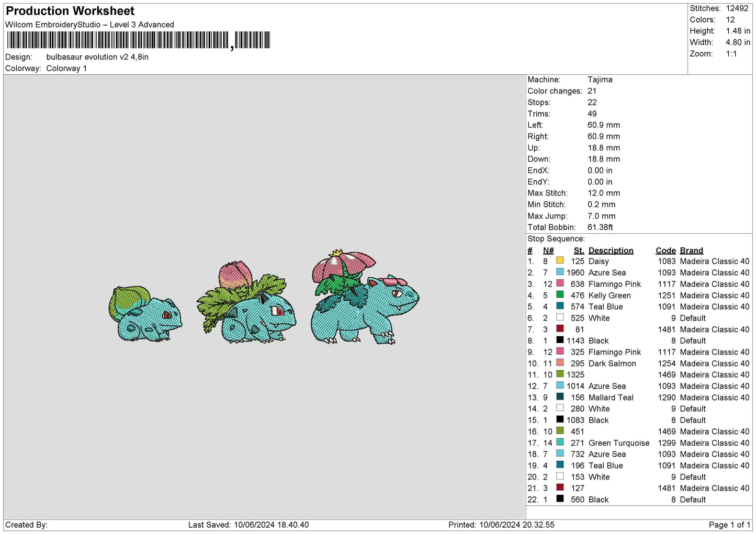Click the 'Mallard Teal' description

611,397
